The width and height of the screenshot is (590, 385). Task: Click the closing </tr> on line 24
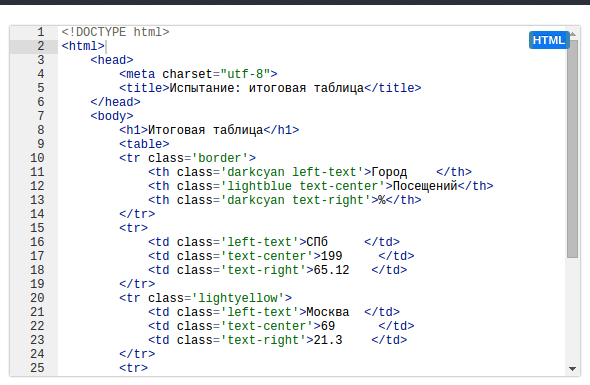click(137, 354)
